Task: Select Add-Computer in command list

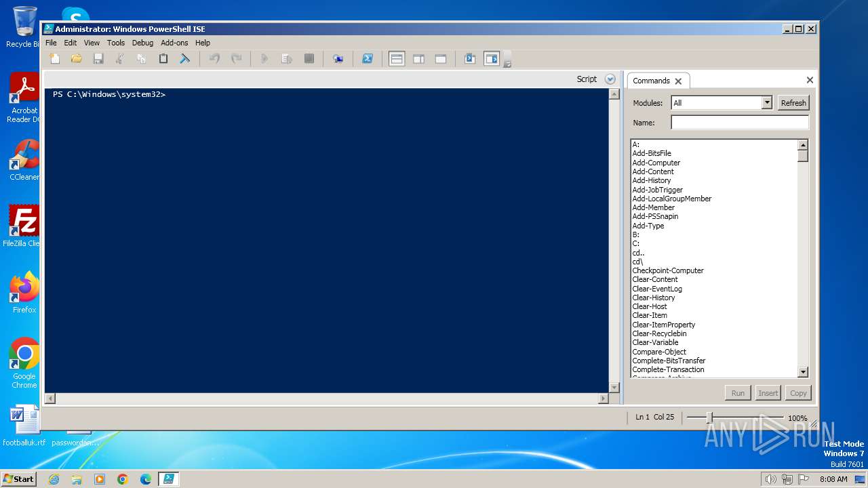Action: click(656, 163)
